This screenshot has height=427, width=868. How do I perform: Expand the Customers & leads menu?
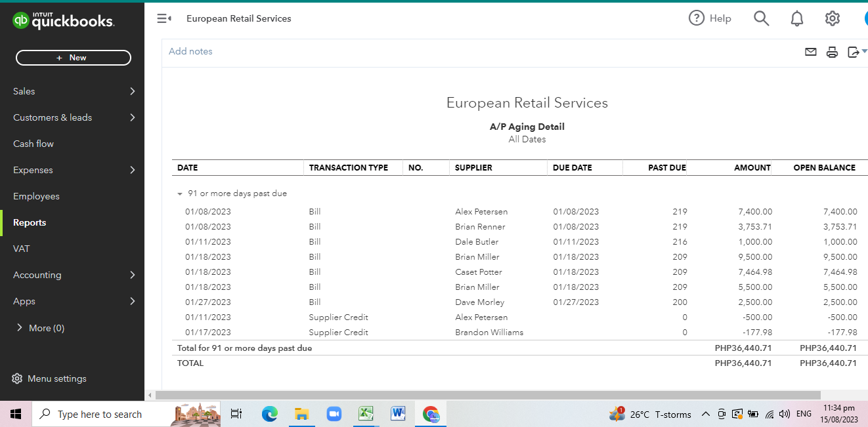pyautogui.click(x=72, y=117)
